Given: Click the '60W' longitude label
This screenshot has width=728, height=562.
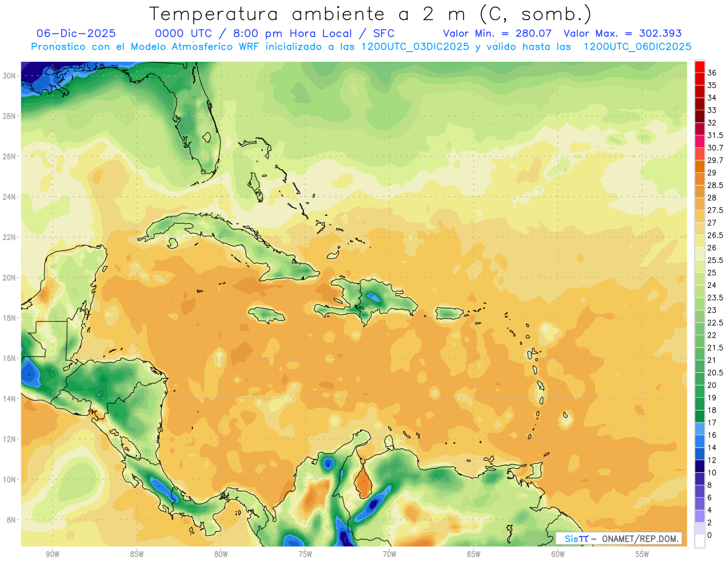Looking at the screenshot, I should click(x=558, y=554).
